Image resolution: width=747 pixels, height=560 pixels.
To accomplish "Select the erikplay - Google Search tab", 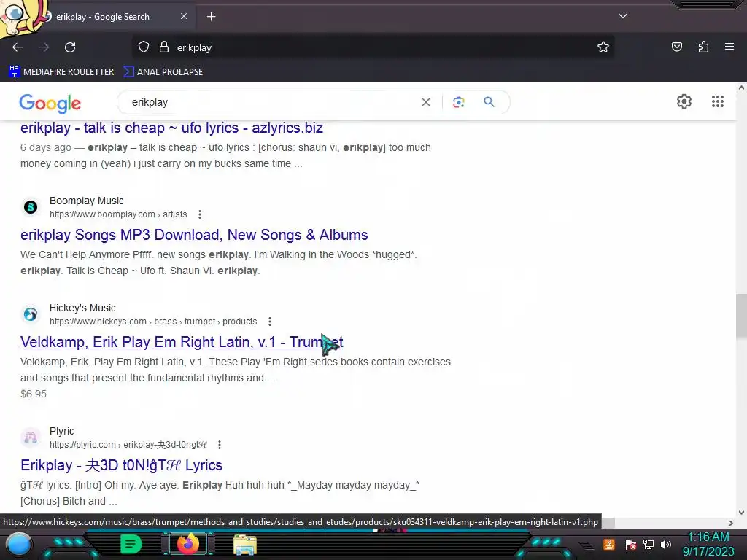I will tap(102, 17).
